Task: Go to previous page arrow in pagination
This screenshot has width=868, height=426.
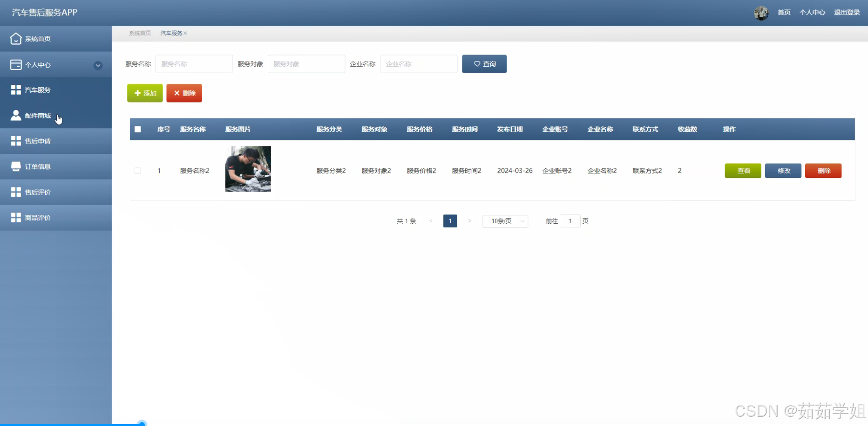Action: tap(431, 221)
